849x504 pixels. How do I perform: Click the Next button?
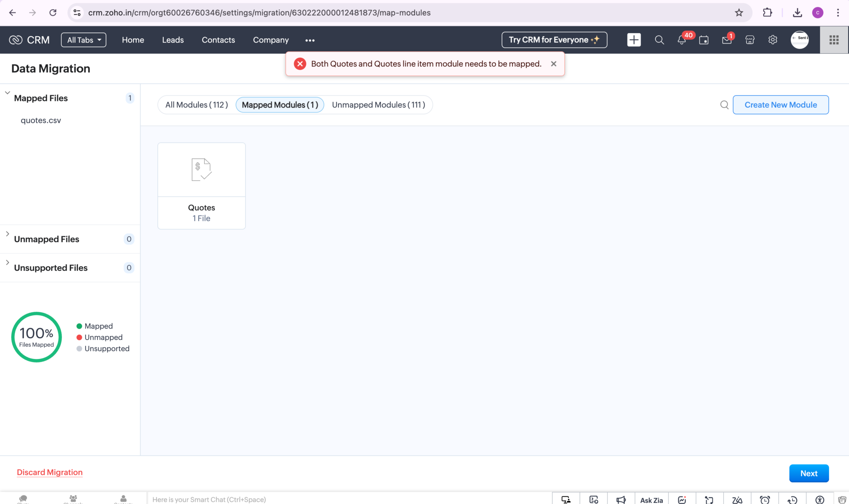point(809,473)
